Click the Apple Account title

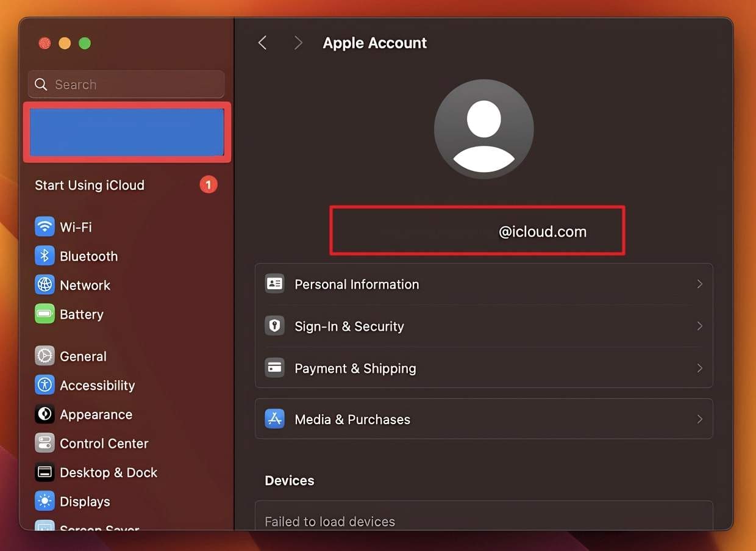pos(375,43)
